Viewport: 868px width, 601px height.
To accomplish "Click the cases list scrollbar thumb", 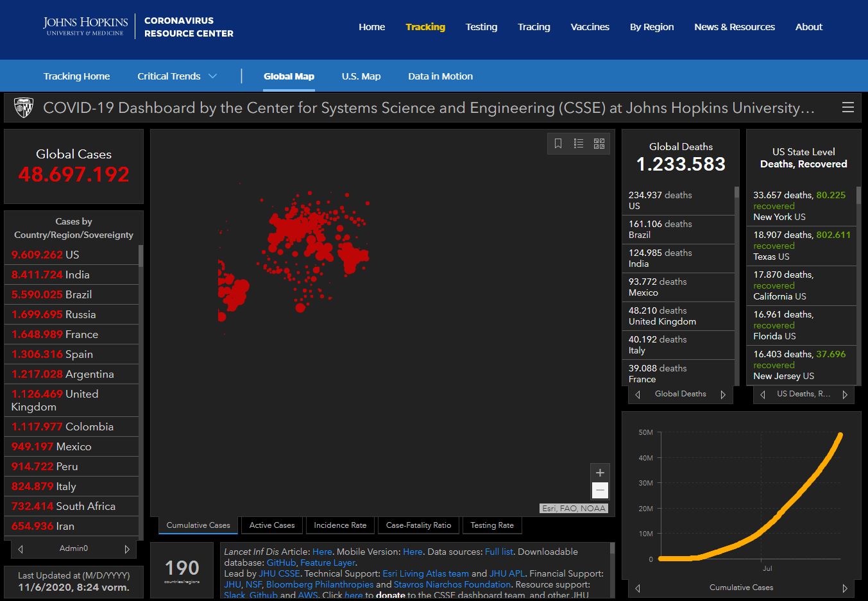I will coord(140,255).
